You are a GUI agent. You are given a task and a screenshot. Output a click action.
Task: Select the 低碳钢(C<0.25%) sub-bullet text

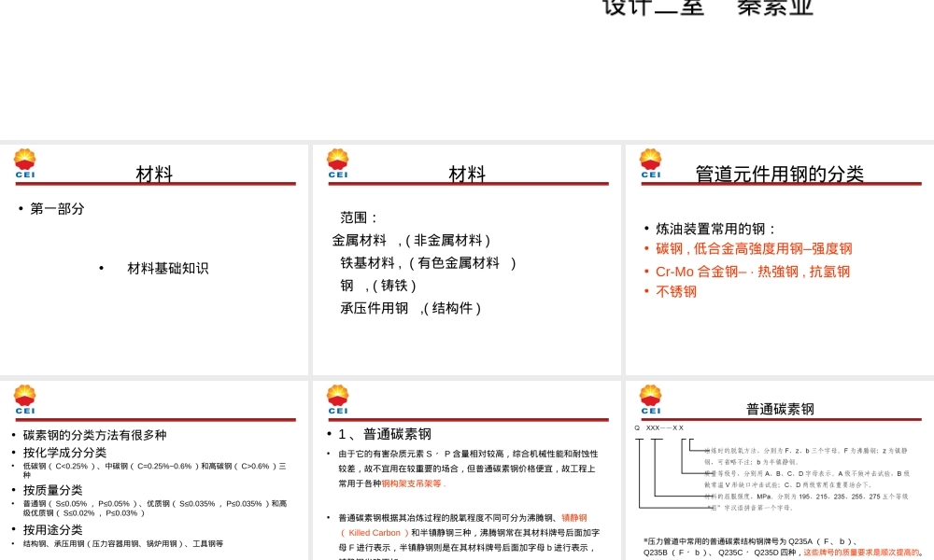pyautogui.click(x=155, y=470)
